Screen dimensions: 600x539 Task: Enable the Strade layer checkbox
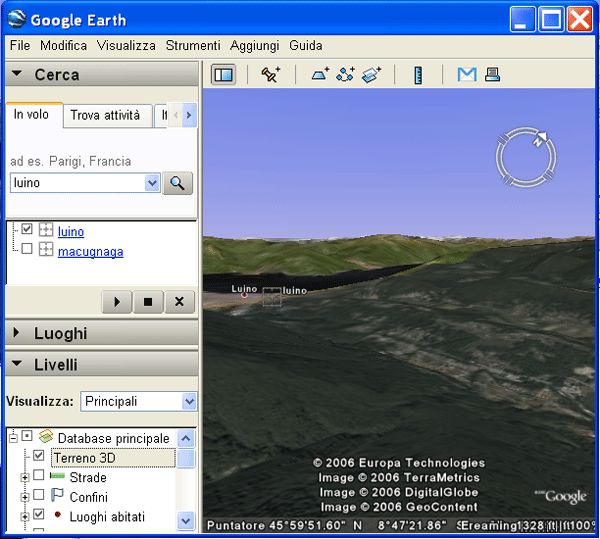tap(39, 475)
